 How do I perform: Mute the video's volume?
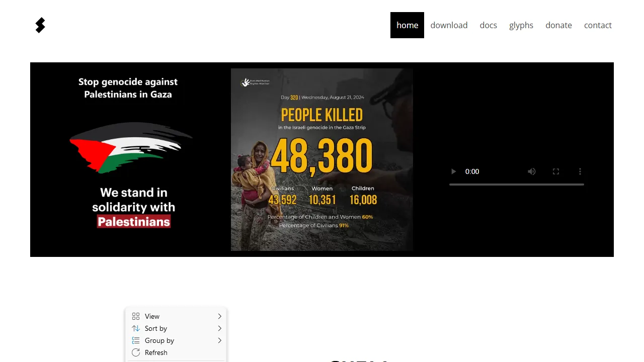(x=532, y=171)
